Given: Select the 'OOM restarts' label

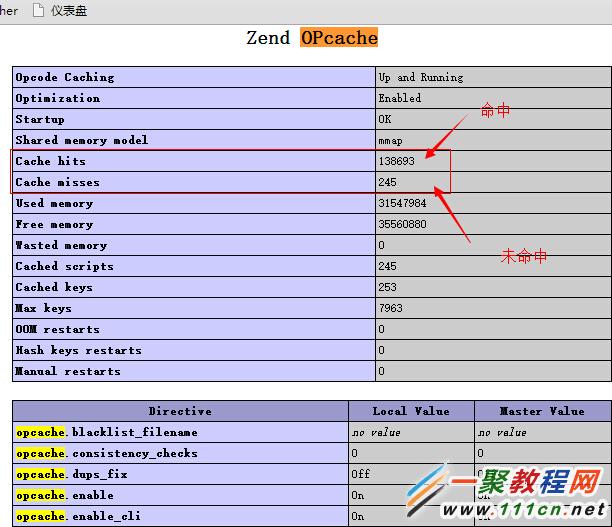Looking at the screenshot, I should tap(57, 329).
